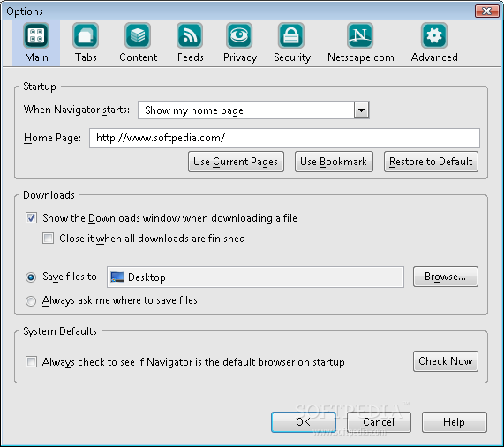504x447 pixels.
Task: Browse for a download folder
Action: [446, 277]
